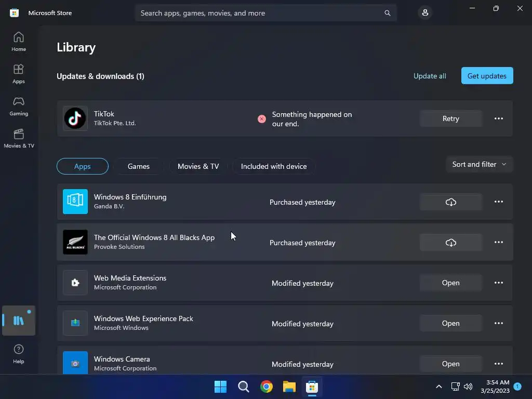Screen dimensions: 532x399
Task: Click the network icon in system tray
Action: coord(455,387)
